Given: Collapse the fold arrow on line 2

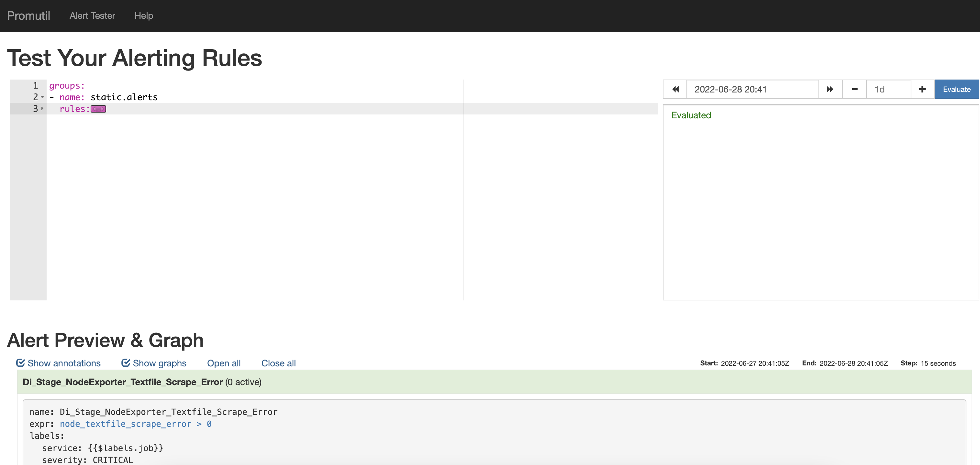Looking at the screenshot, I should (42, 97).
